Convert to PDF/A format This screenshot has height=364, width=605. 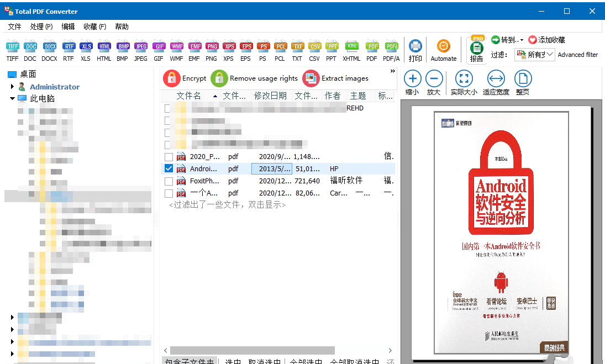tap(391, 50)
